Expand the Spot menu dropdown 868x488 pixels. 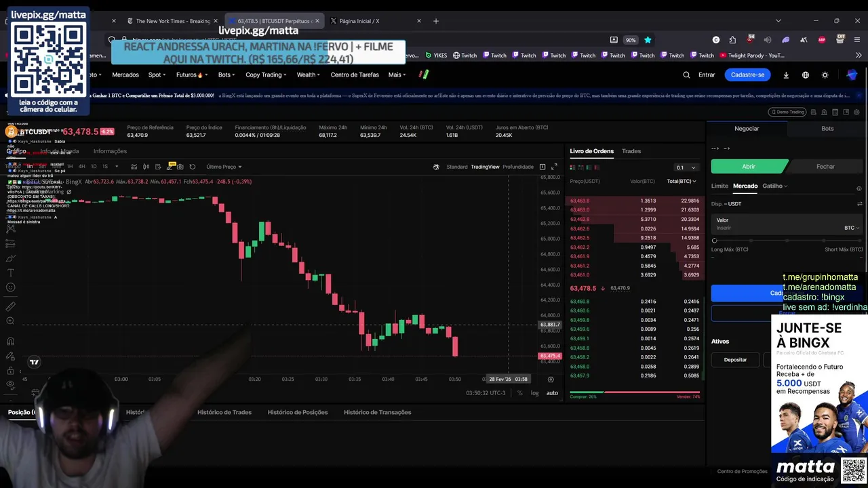pos(157,75)
